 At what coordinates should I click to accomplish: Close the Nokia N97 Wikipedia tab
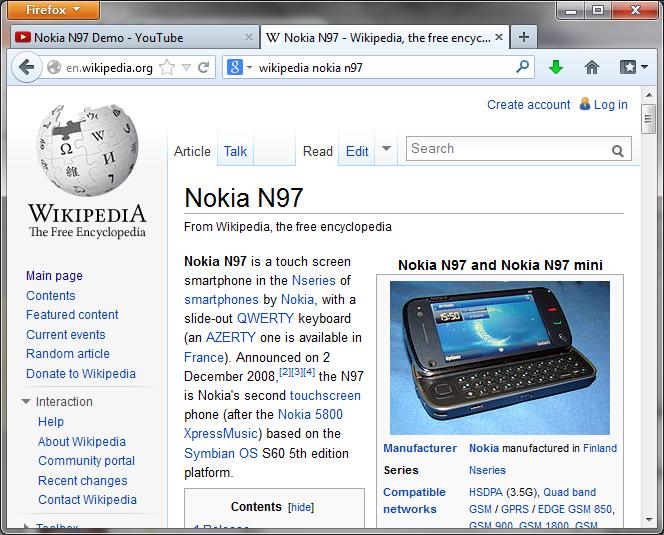click(499, 37)
